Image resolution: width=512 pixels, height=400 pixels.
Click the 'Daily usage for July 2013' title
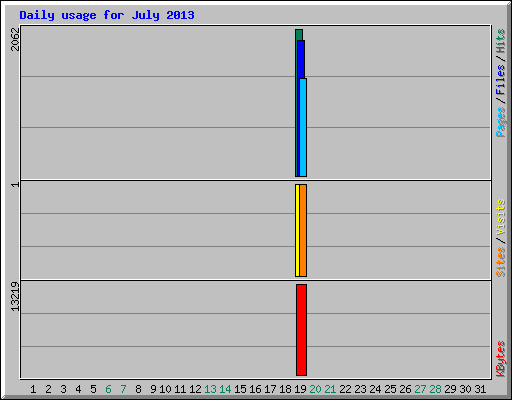[x=107, y=15]
